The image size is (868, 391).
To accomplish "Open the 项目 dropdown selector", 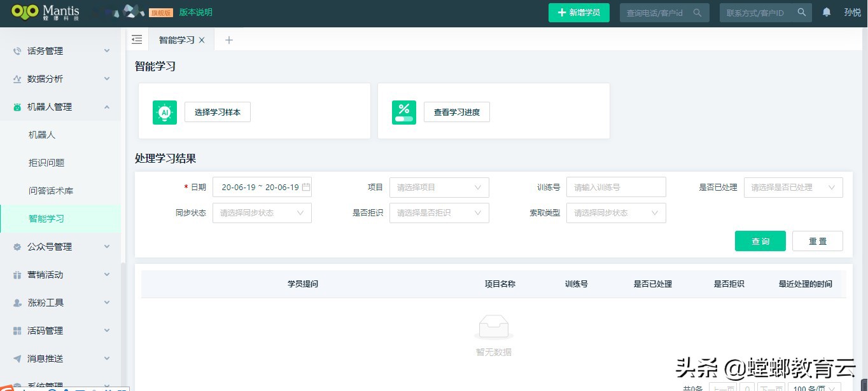I will (439, 187).
